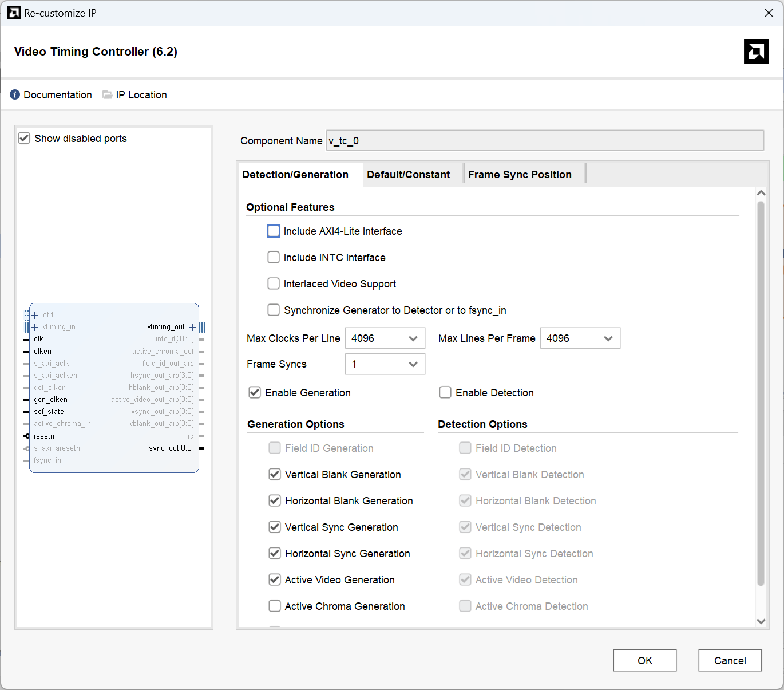The image size is (784, 690).
Task: Click the Generation Options heading
Action: click(296, 424)
